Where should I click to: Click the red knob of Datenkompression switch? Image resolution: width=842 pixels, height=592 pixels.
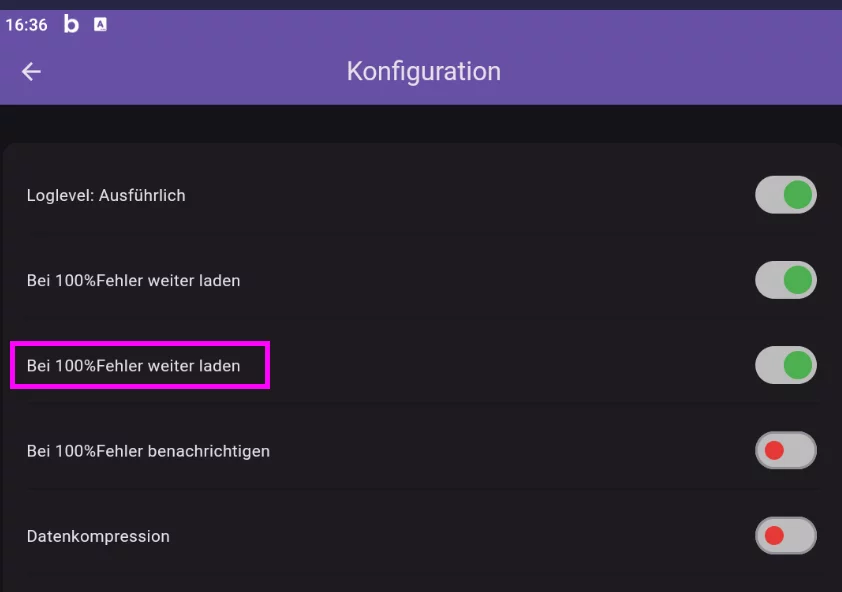773,536
